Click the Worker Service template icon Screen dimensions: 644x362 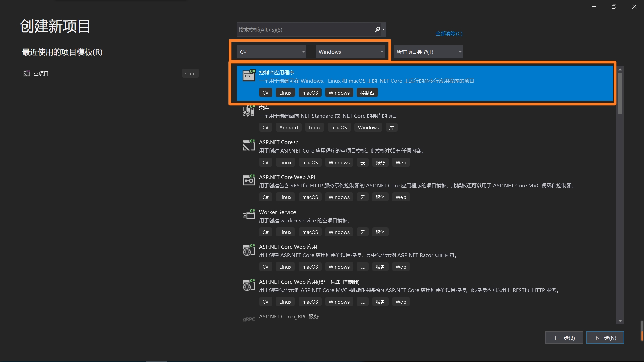point(249,215)
